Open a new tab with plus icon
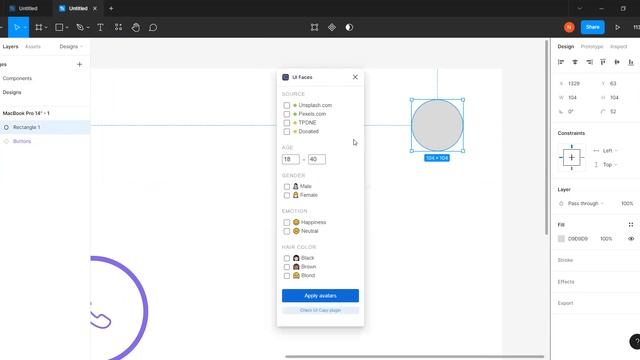This screenshot has height=360, width=640. [x=111, y=8]
